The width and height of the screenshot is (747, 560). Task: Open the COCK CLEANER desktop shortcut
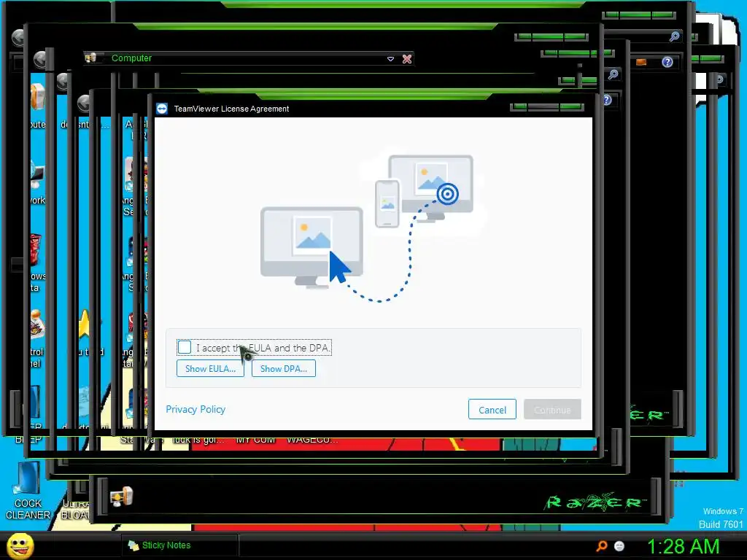pyautogui.click(x=28, y=491)
